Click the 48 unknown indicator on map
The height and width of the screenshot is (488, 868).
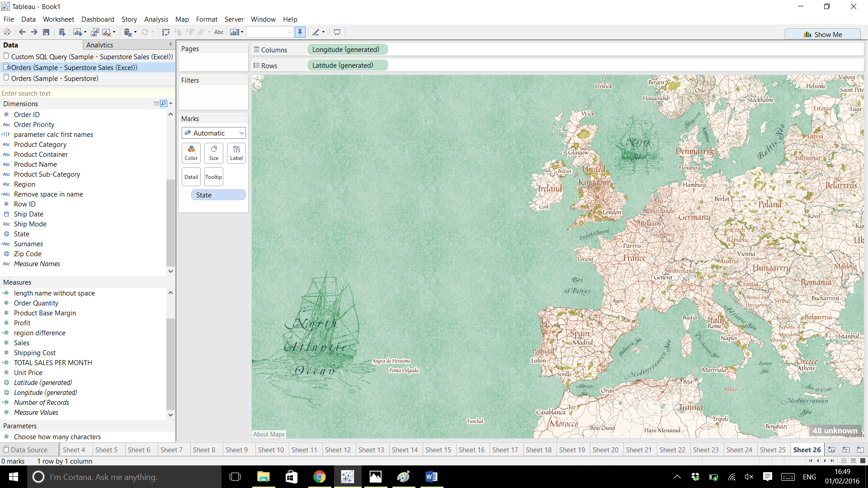(x=835, y=431)
